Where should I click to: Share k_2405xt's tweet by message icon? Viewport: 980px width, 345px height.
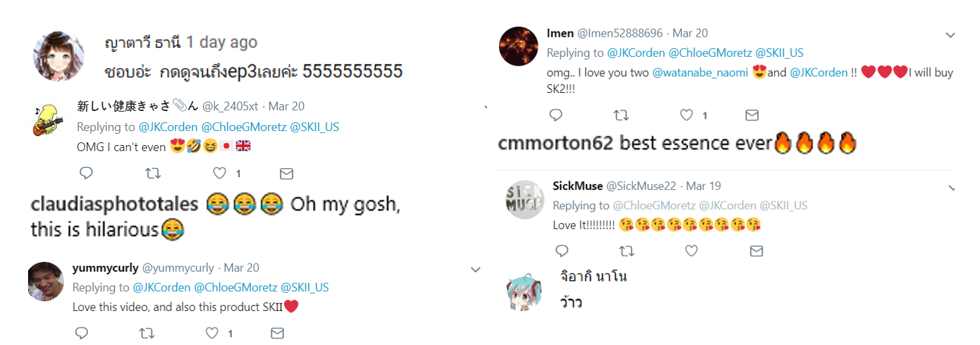point(287,174)
